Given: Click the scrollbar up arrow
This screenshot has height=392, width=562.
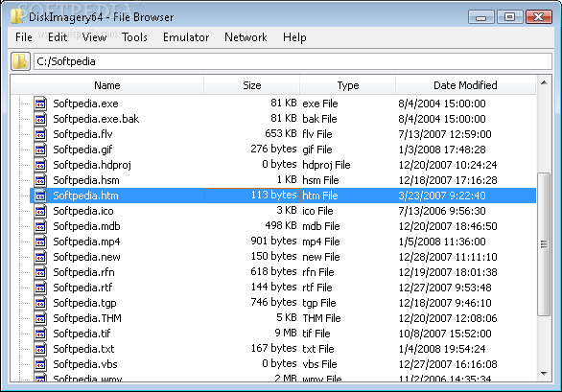Looking at the screenshot, I should (x=544, y=83).
